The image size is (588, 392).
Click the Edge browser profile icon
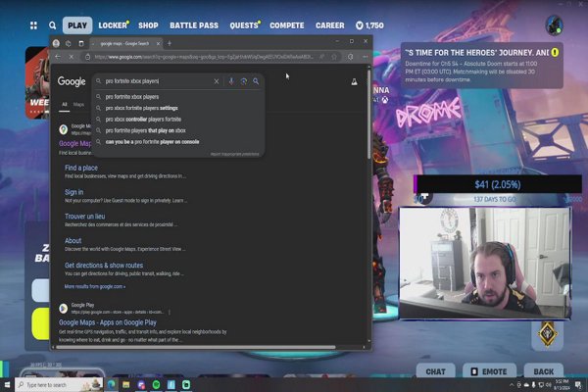tap(56, 43)
